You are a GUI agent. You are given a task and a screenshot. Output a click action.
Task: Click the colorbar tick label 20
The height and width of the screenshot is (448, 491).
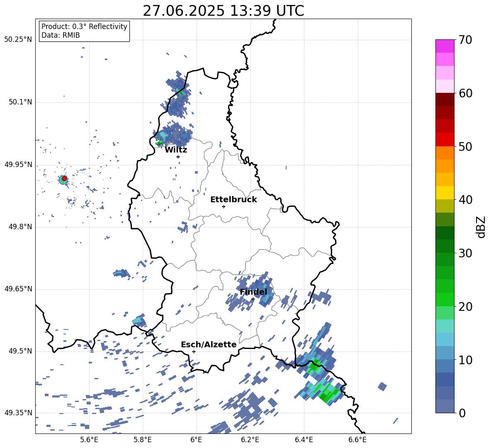pos(465,306)
